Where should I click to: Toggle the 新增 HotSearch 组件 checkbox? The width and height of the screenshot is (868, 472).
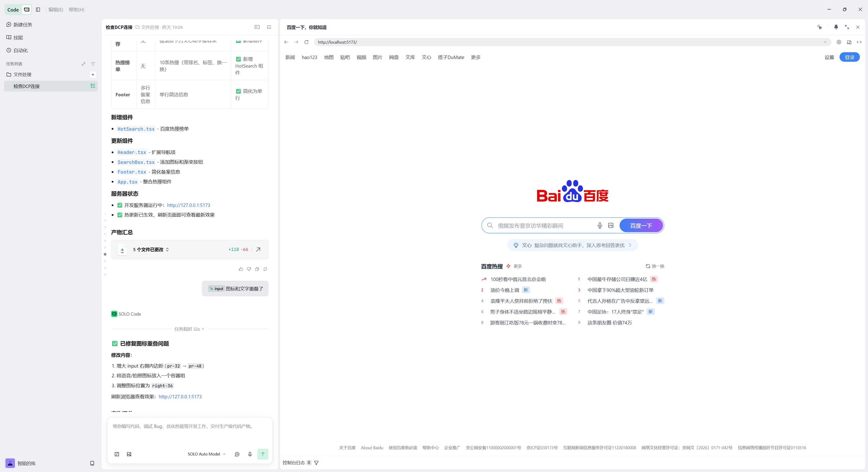click(x=238, y=59)
